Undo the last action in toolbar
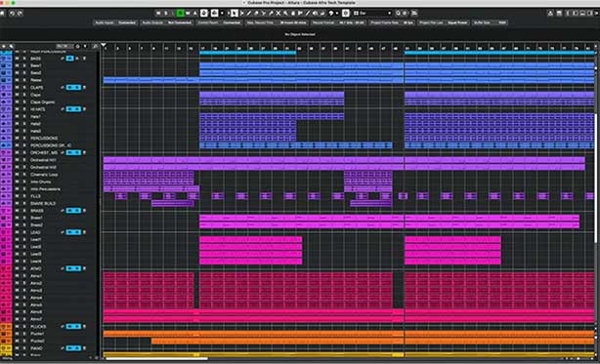This screenshot has width=600, height=364. tap(12, 13)
